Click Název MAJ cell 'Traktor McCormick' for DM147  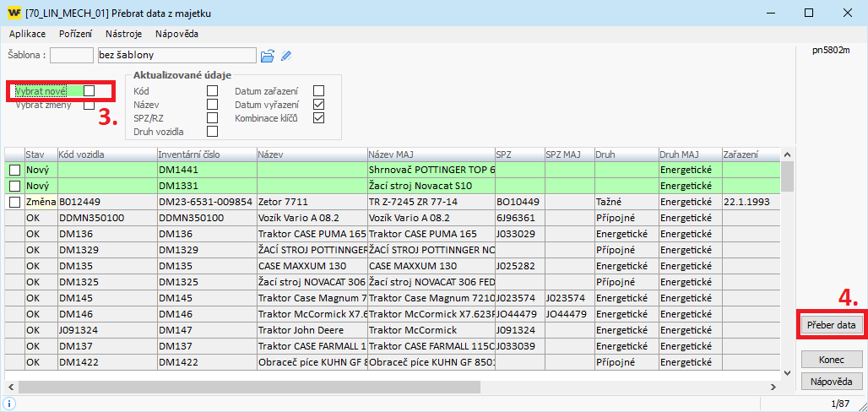coord(431,330)
